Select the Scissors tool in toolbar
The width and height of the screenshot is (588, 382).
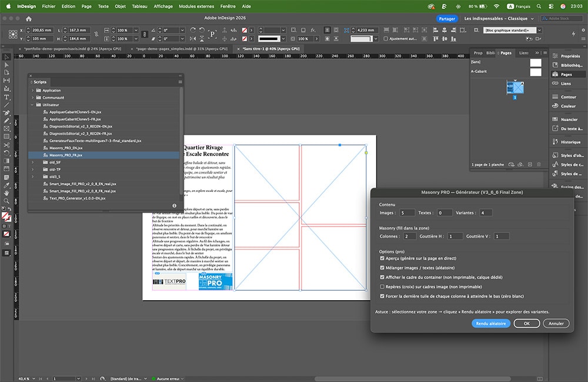click(x=6, y=145)
